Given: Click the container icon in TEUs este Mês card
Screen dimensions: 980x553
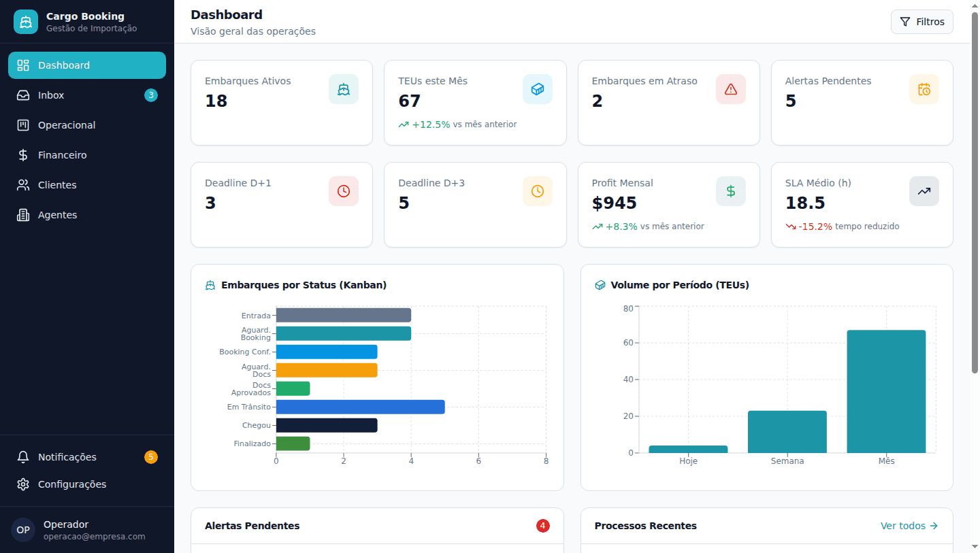Looking at the screenshot, I should click(538, 89).
